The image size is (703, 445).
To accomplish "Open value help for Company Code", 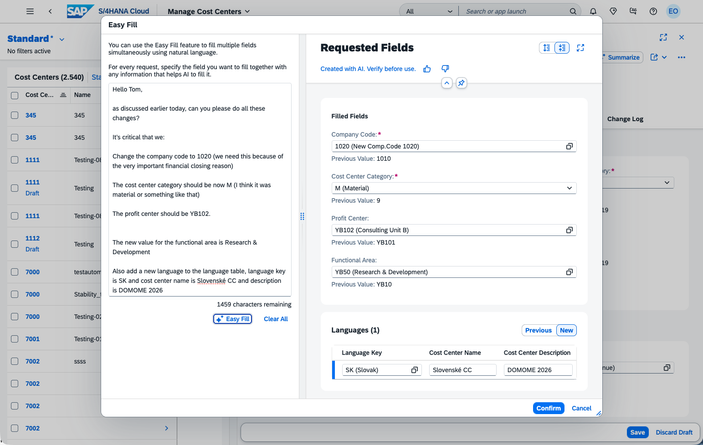I will 569,146.
